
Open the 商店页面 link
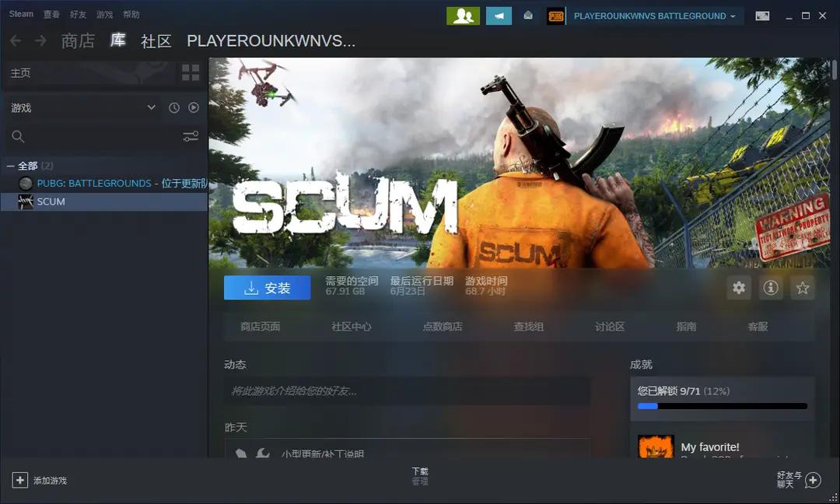click(x=261, y=327)
